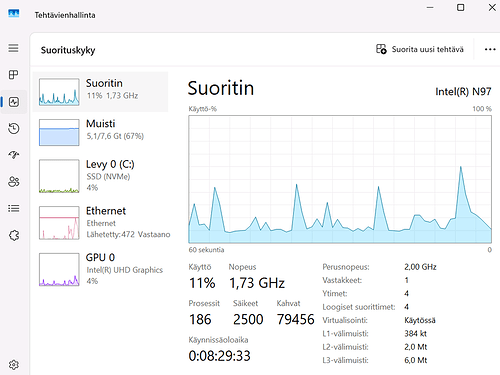Open the Processes page icon
The height and width of the screenshot is (375, 500).
pyautogui.click(x=13, y=75)
